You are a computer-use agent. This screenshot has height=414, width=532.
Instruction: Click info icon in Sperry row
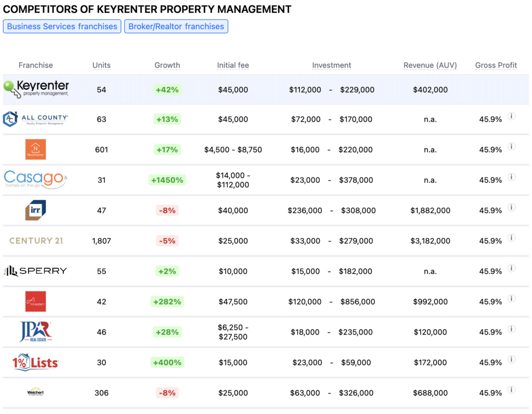click(511, 268)
